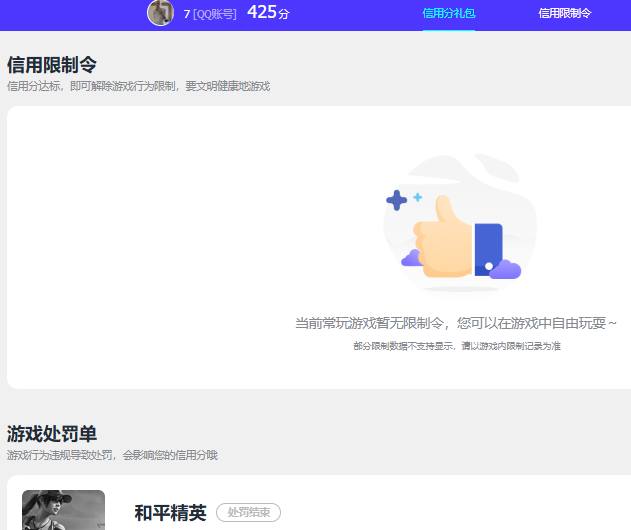This screenshot has height=530, width=631.
Task: Open the 和平精英 game thumbnail
Action: pyautogui.click(x=64, y=510)
